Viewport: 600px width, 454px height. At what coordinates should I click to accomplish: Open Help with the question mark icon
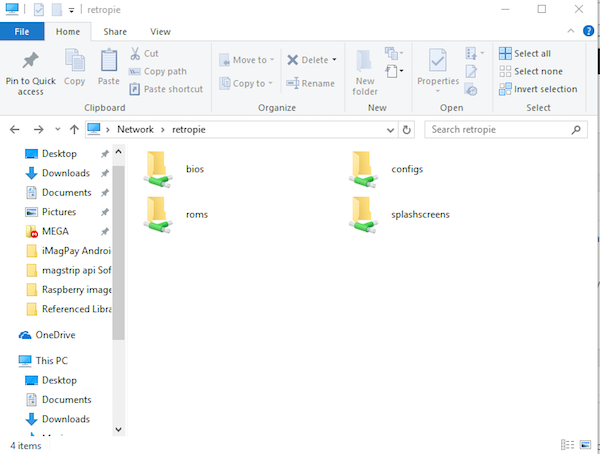pos(588,31)
